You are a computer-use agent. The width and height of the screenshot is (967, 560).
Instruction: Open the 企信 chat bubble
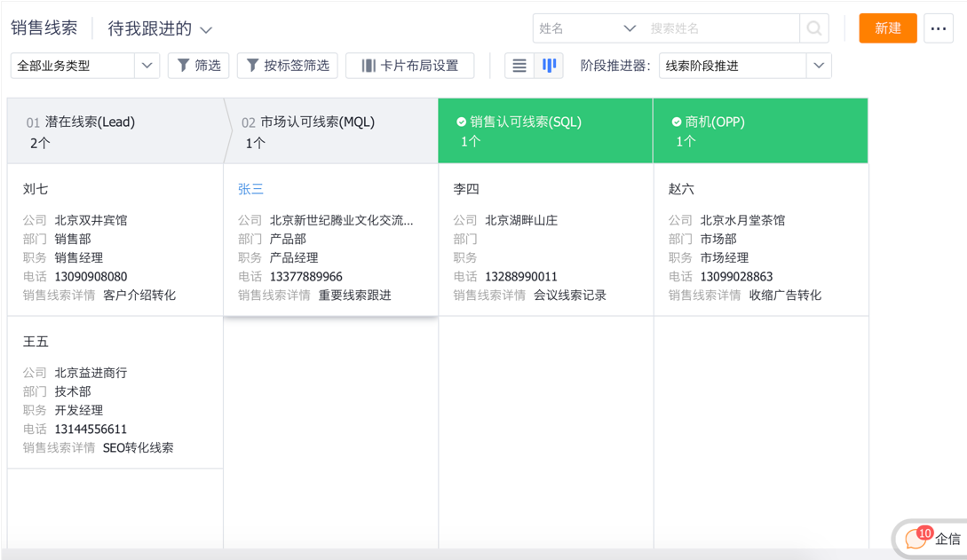click(x=931, y=539)
